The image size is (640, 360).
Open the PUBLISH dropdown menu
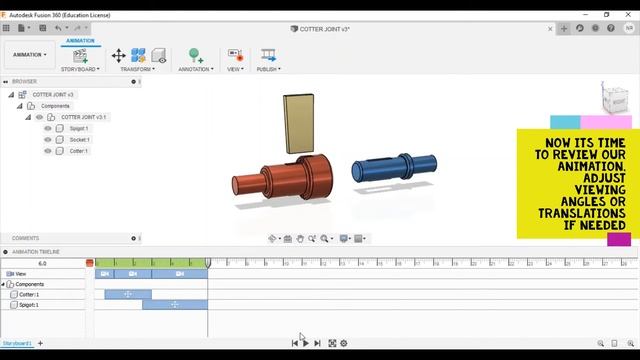point(268,69)
